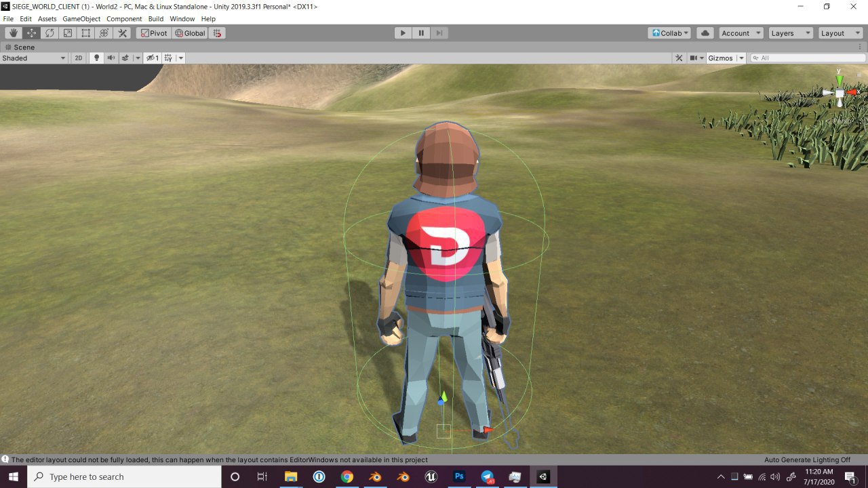The image size is (868, 488).
Task: Select the Hand tool
Action: pyautogui.click(x=14, y=33)
